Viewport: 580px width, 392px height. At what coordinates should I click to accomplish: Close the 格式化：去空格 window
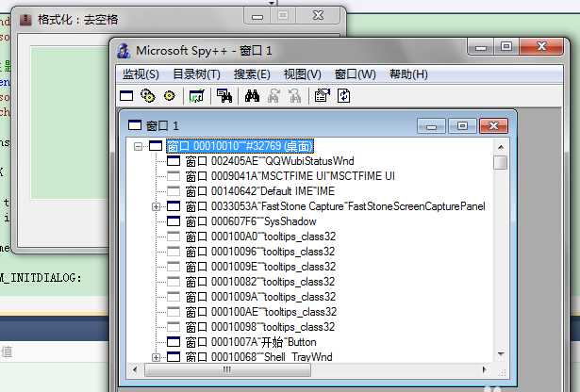coord(318,16)
